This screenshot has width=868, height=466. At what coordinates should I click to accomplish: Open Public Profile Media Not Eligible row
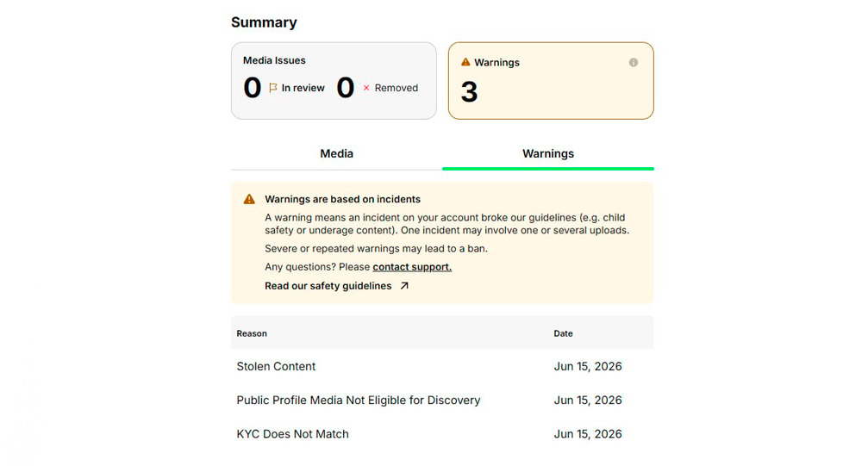tap(442, 401)
